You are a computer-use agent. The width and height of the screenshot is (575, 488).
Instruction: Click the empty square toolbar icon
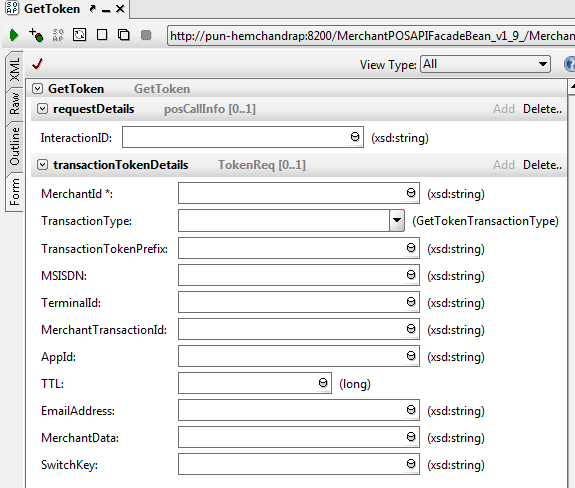pos(102,35)
